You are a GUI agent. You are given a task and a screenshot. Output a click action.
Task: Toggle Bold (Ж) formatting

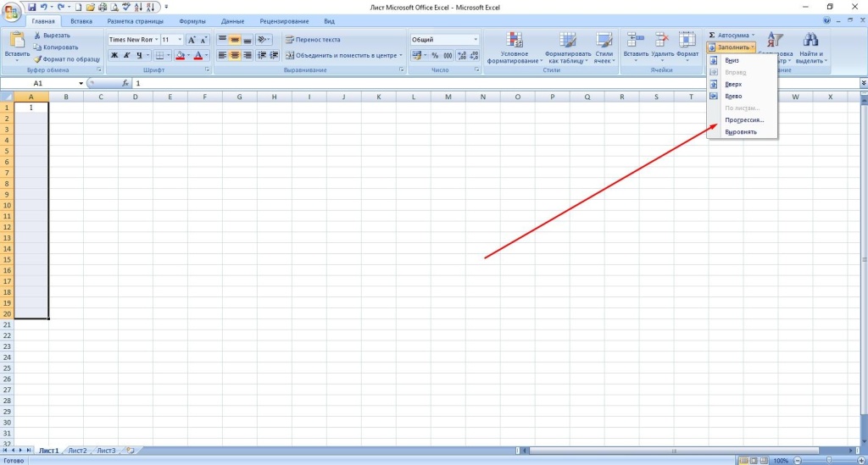click(x=114, y=55)
